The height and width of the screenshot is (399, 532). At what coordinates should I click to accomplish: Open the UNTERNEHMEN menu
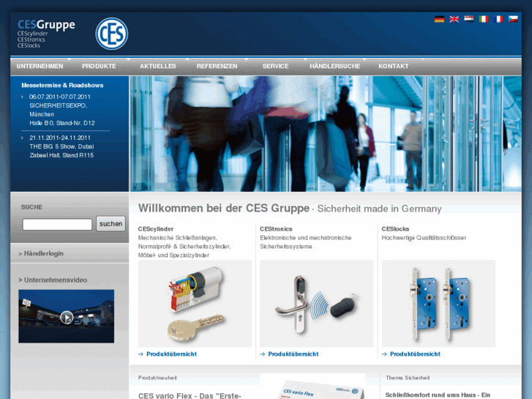[40, 66]
